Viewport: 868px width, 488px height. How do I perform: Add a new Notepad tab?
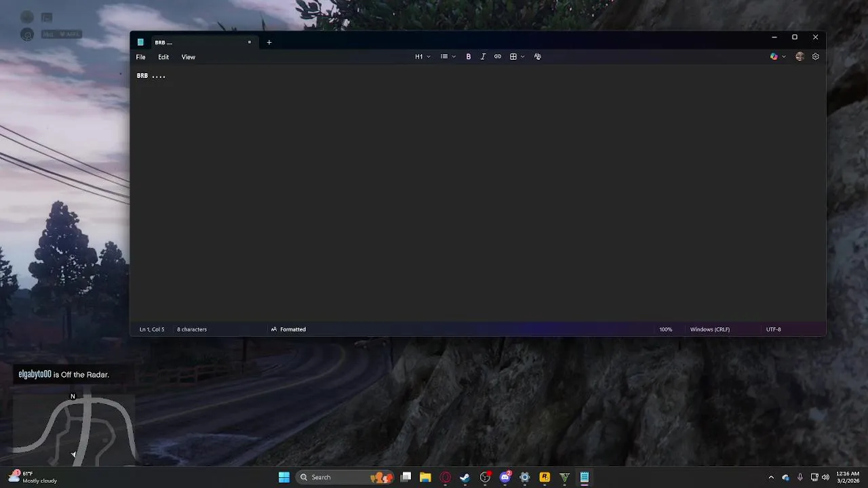coord(269,42)
